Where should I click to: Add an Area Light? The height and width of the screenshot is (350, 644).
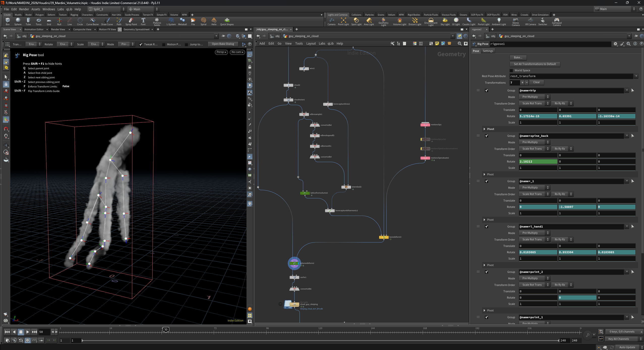369,21
